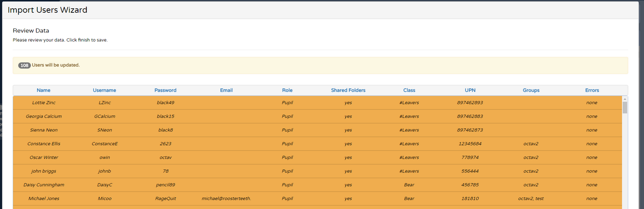
Task: Select the 'octav2, test' groups cell
Action: click(x=531, y=199)
